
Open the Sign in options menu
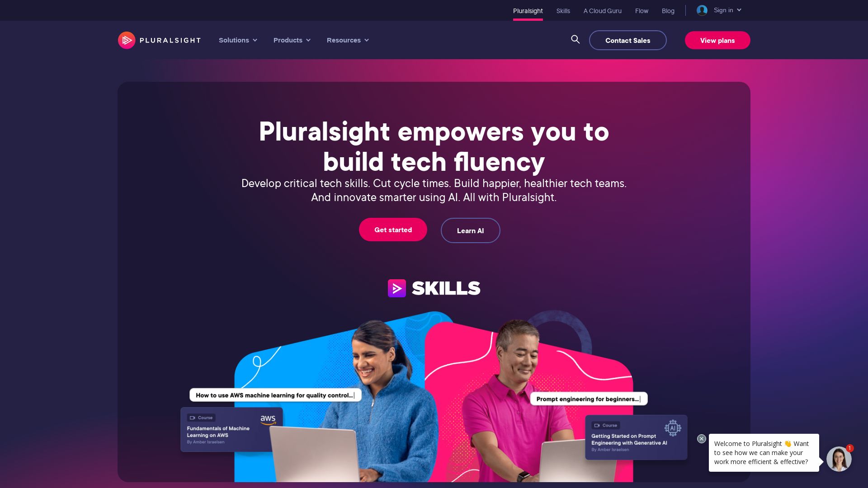coord(720,10)
